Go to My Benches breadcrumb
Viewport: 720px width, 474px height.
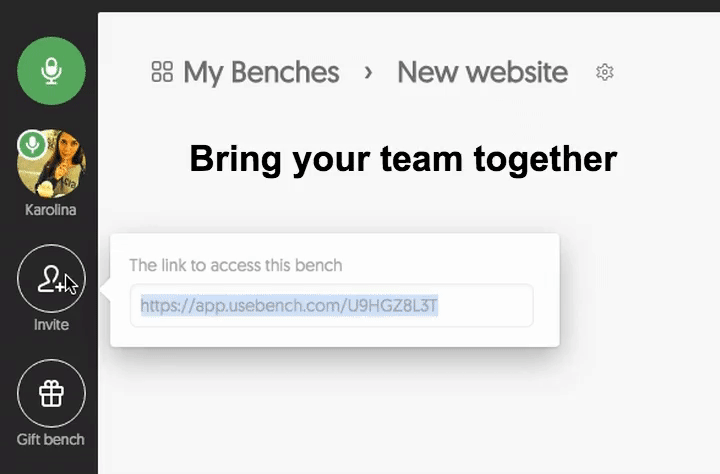tap(261, 72)
